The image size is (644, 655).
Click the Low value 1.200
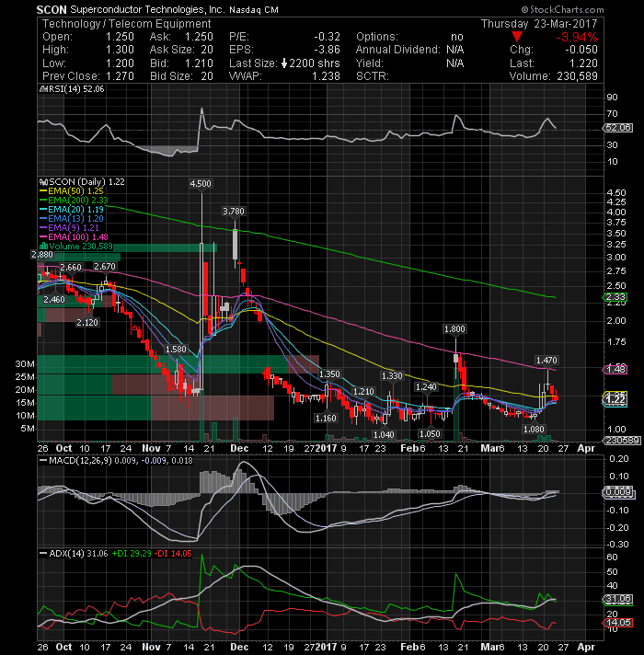(x=120, y=63)
